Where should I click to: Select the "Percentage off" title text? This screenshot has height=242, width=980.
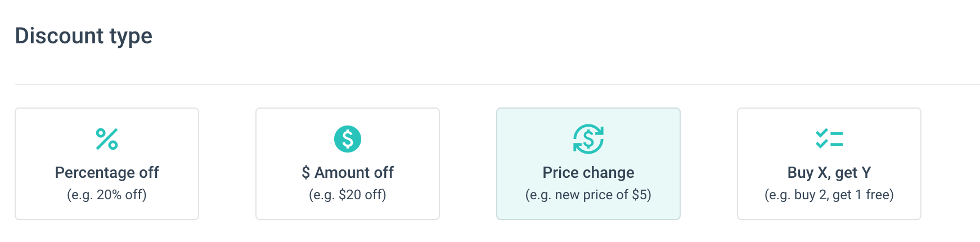point(107,172)
